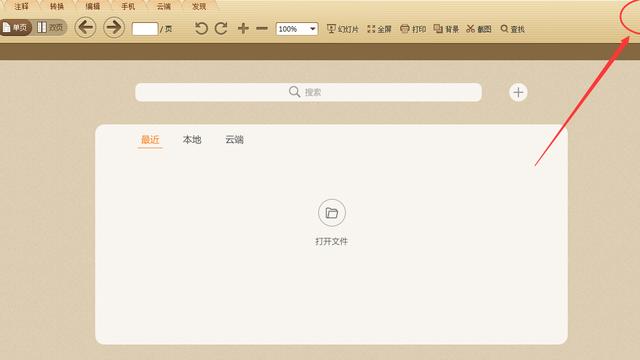The image size is (640, 360).
Task: Click the open-file folder icon
Action: tap(332, 213)
